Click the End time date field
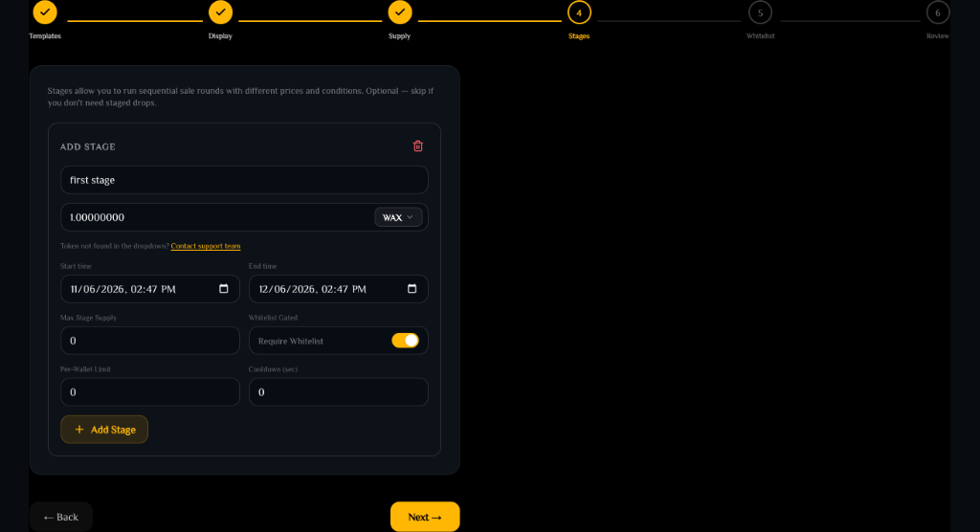The image size is (980, 532). click(x=338, y=289)
